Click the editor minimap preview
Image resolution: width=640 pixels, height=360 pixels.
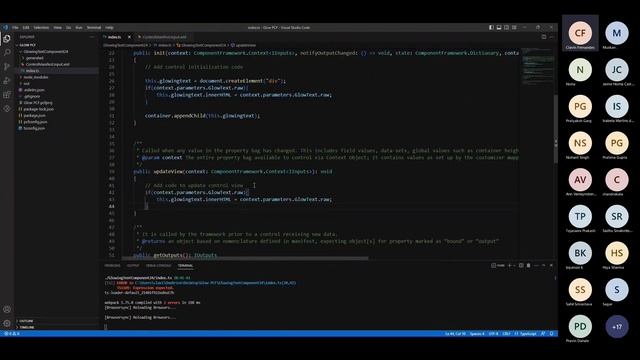pyautogui.click(x=538, y=66)
